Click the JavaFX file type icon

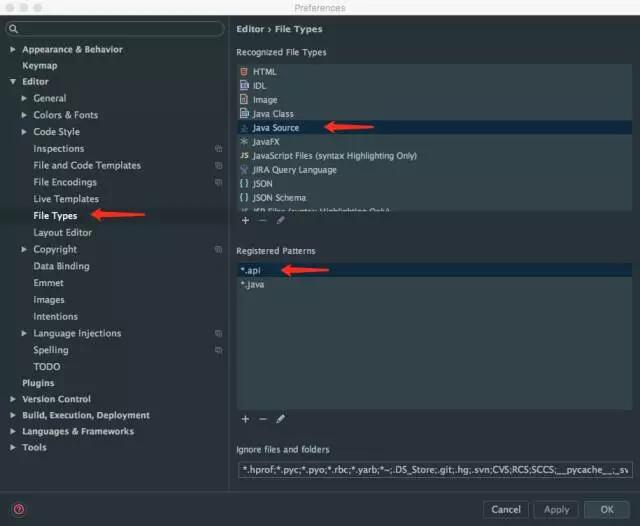244,142
